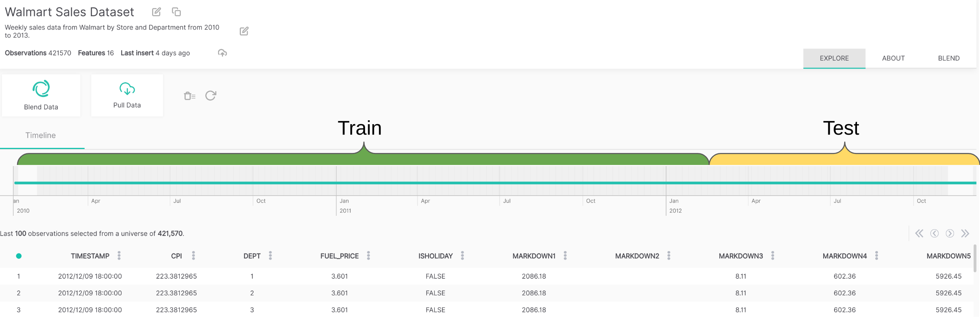Open MARKDOWN2 column options menu
This screenshot has height=319, width=980.
tap(669, 255)
